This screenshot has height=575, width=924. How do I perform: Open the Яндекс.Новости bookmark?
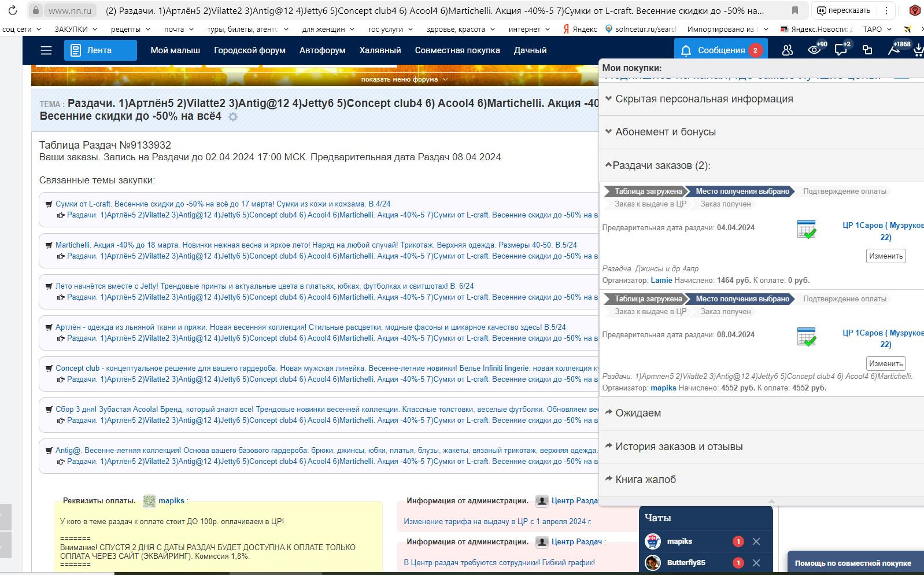[816, 29]
